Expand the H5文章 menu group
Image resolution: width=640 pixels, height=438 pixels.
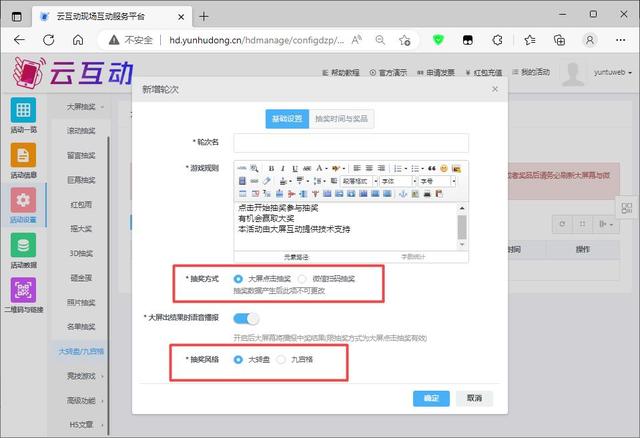[x=84, y=425]
